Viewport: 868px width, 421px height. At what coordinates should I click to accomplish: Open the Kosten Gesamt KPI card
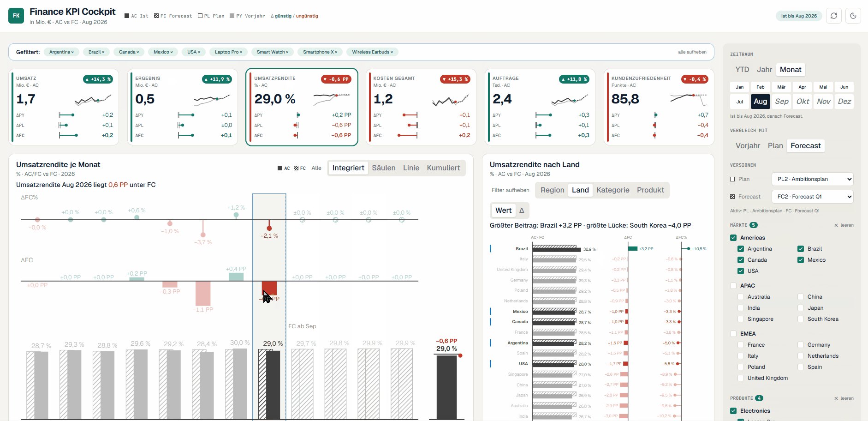tap(421, 107)
